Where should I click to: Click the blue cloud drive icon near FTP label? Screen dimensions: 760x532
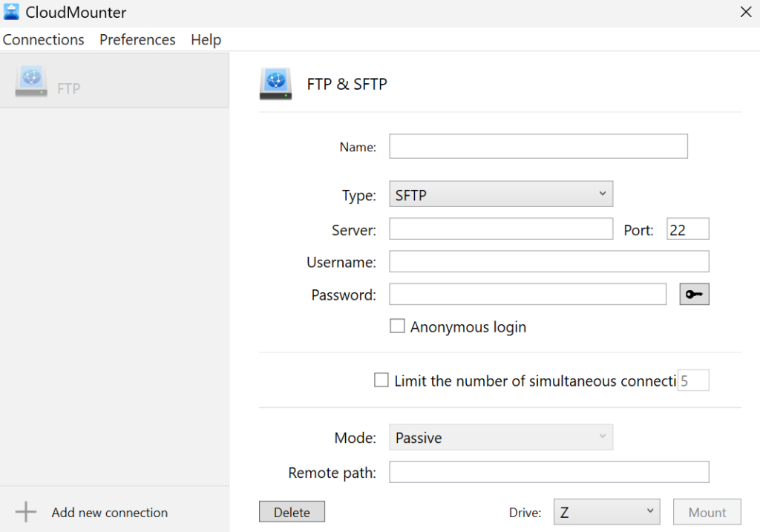click(x=30, y=82)
